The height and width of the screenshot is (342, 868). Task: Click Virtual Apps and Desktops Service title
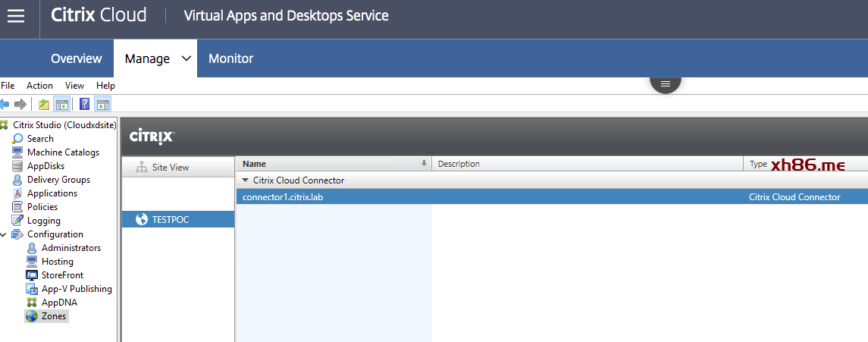click(x=287, y=15)
